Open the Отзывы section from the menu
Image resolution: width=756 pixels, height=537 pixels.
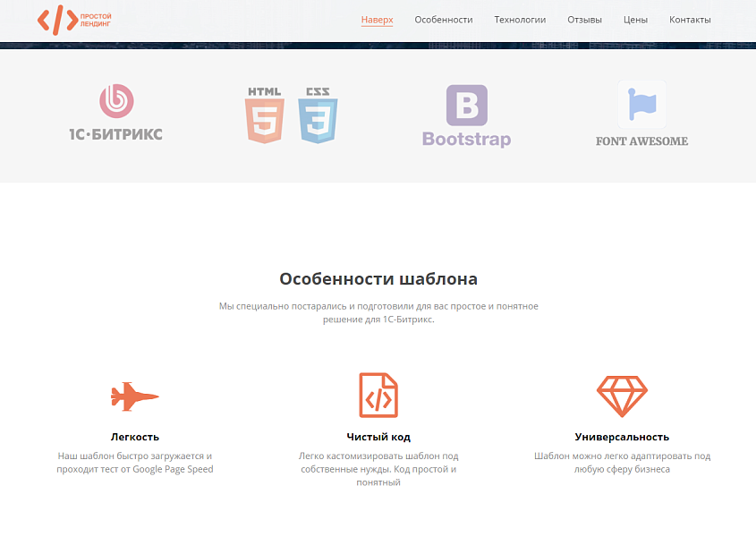[x=584, y=19]
